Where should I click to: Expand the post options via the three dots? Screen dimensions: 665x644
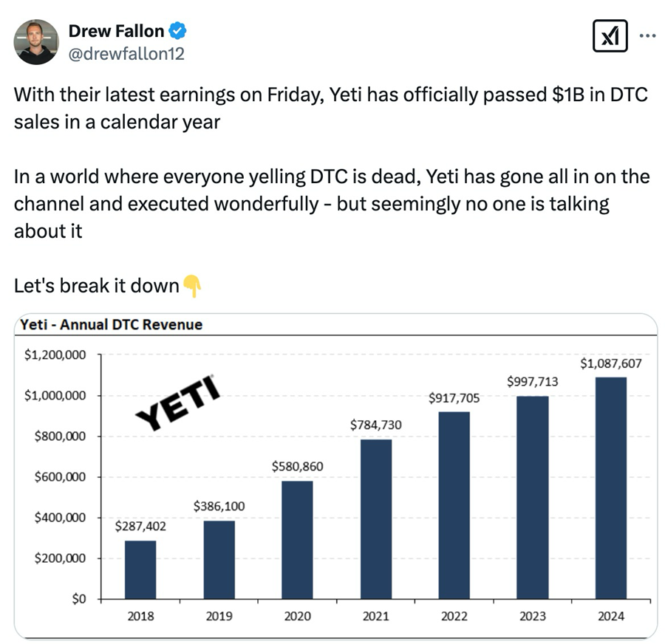[x=647, y=35]
